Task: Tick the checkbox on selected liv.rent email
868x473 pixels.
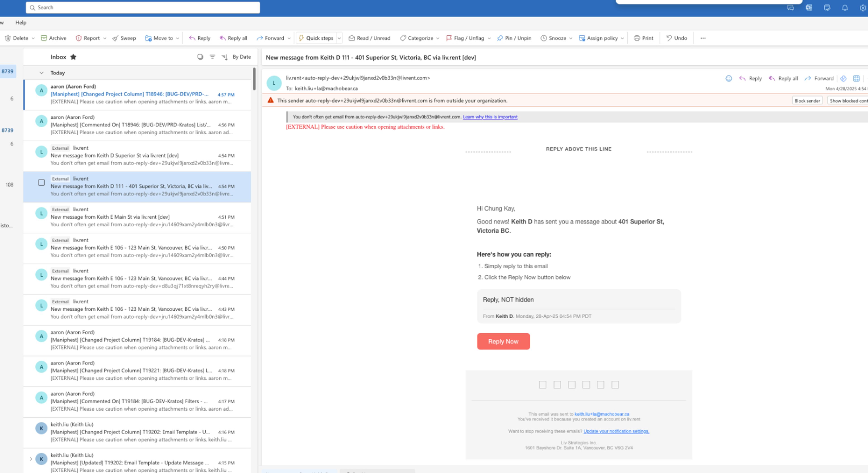Action: [41, 183]
